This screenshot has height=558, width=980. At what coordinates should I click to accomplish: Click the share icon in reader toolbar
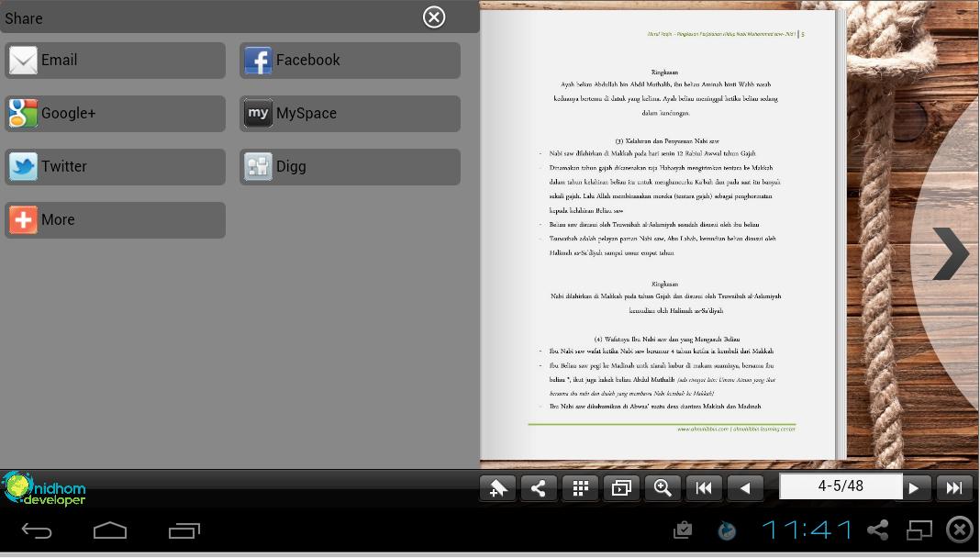(x=539, y=488)
